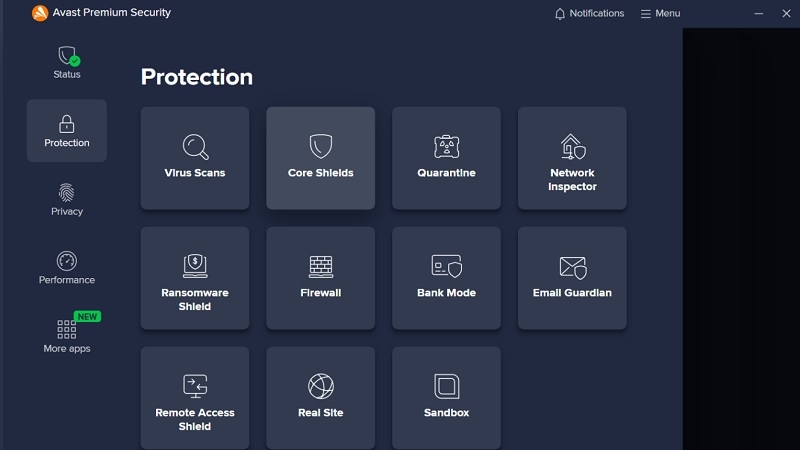Launch Network Inspector tile
800x450 pixels.
pyautogui.click(x=572, y=158)
